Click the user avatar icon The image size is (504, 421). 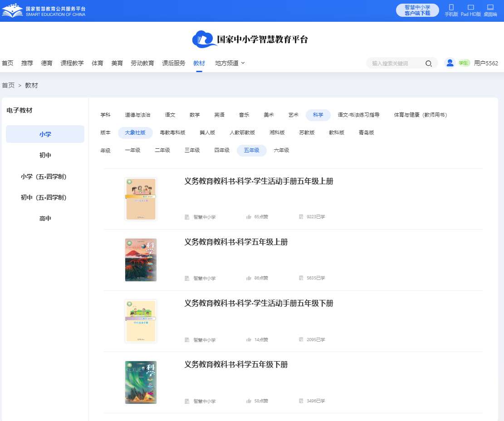(x=450, y=63)
